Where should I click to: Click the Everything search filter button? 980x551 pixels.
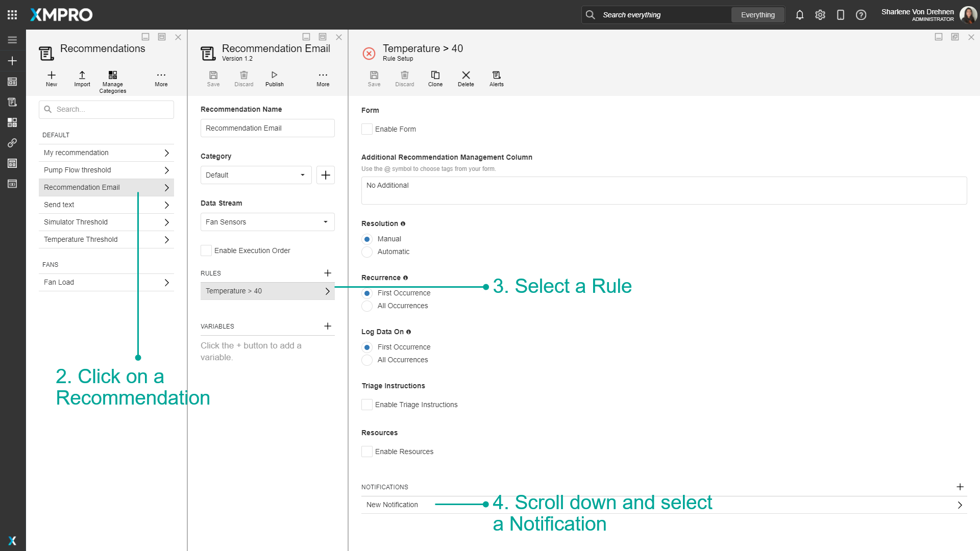coord(757,15)
